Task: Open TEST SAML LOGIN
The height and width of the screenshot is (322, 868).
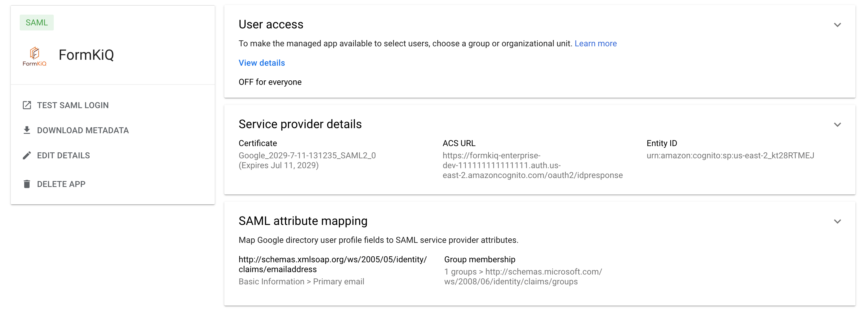Action: click(73, 105)
